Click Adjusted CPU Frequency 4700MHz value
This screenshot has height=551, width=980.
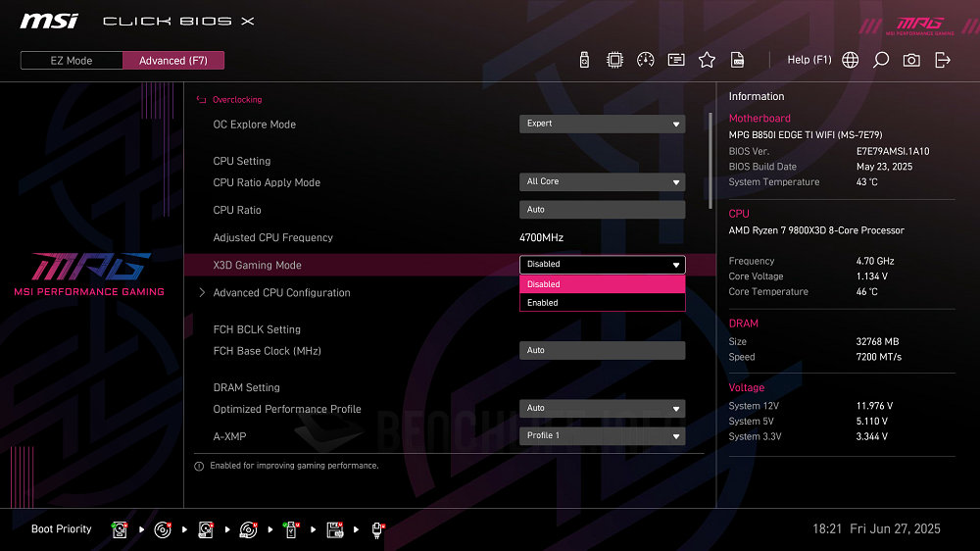coord(541,237)
